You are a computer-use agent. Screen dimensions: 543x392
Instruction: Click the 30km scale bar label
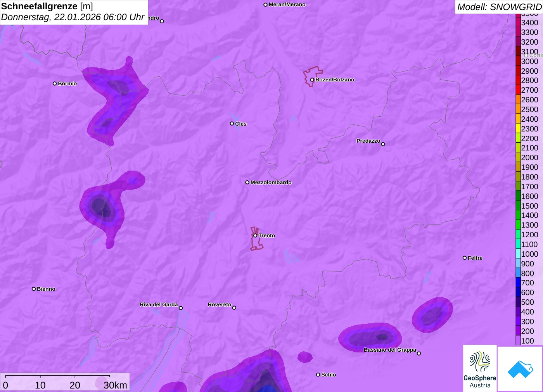click(115, 385)
